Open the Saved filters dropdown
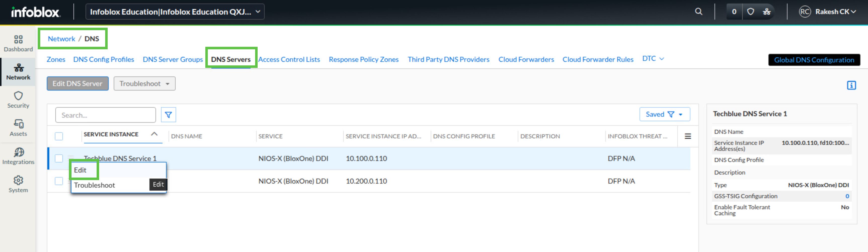The image size is (868, 252). coord(664,114)
